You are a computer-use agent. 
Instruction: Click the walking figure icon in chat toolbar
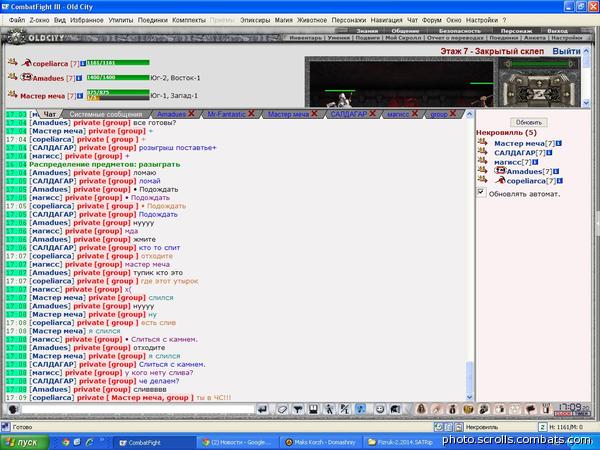(x=329, y=409)
